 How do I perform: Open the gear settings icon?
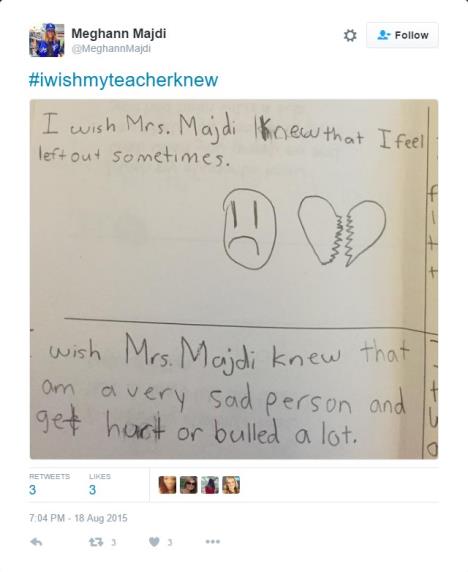(x=350, y=35)
